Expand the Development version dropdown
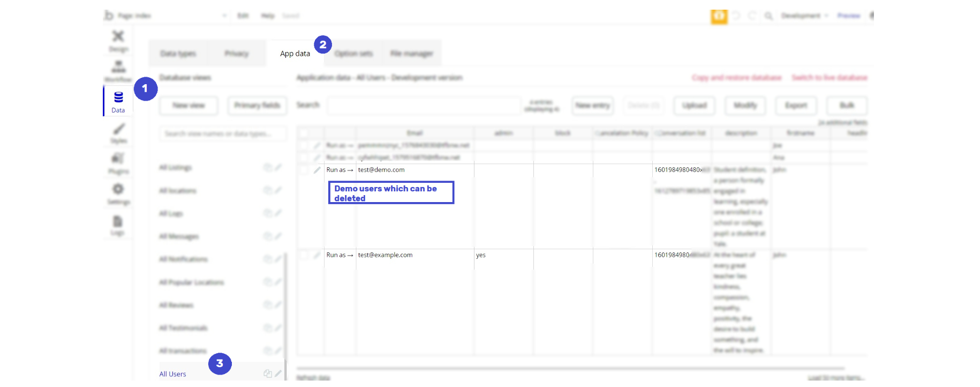The height and width of the screenshot is (387, 980). tap(804, 16)
